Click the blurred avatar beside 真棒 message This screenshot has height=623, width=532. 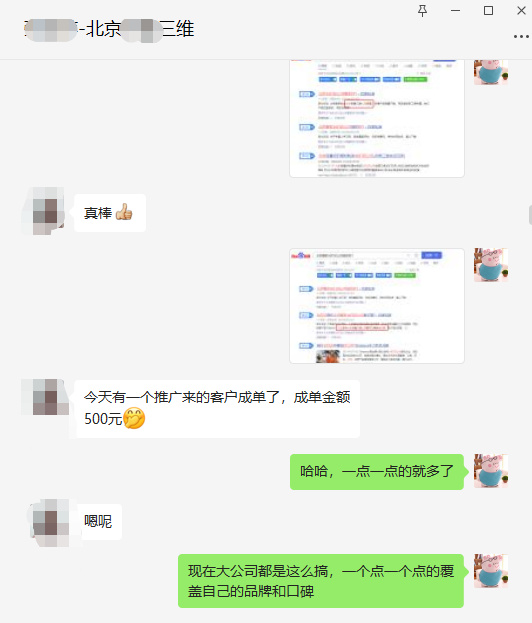coord(44,211)
